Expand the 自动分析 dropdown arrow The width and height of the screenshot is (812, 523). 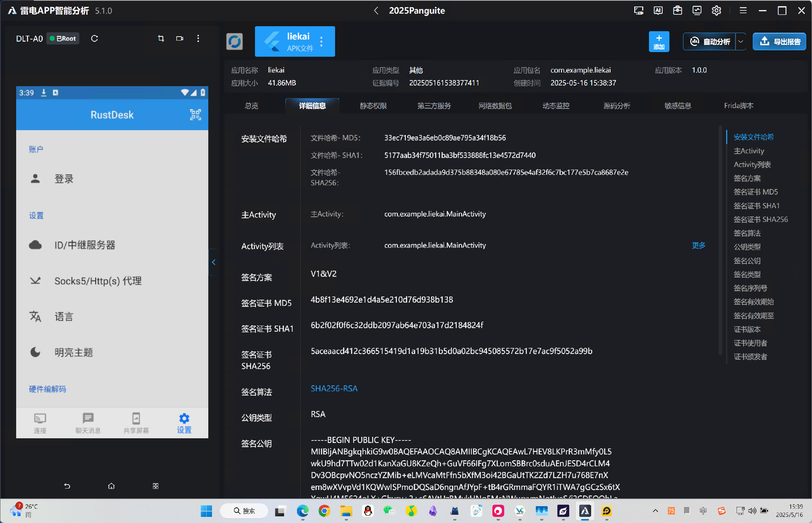(x=741, y=42)
